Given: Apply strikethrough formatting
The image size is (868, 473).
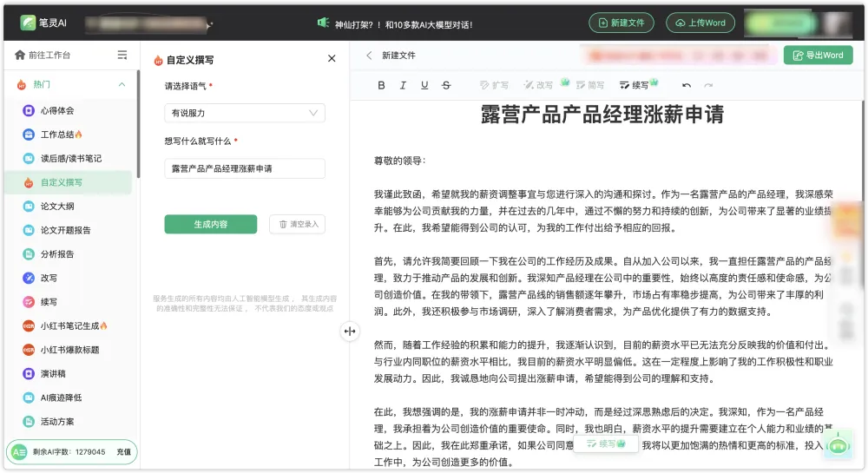Looking at the screenshot, I should (x=446, y=85).
